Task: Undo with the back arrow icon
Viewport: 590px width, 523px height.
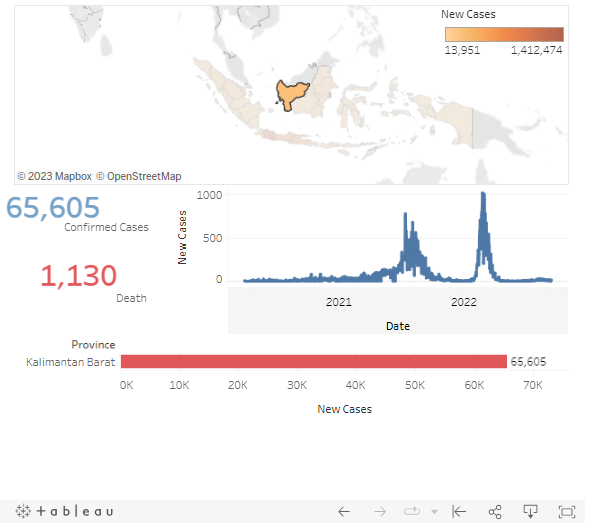Action: pyautogui.click(x=344, y=512)
